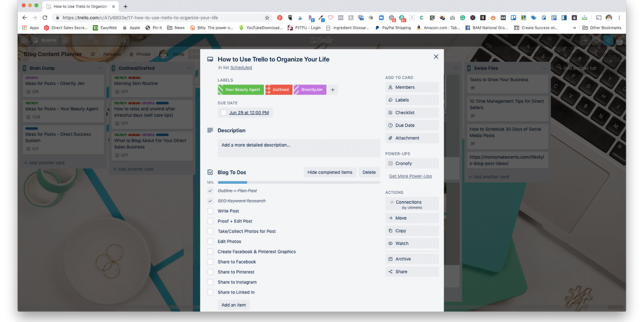Open the Cronofy power-up
This screenshot has height=322, width=644.
(x=412, y=164)
